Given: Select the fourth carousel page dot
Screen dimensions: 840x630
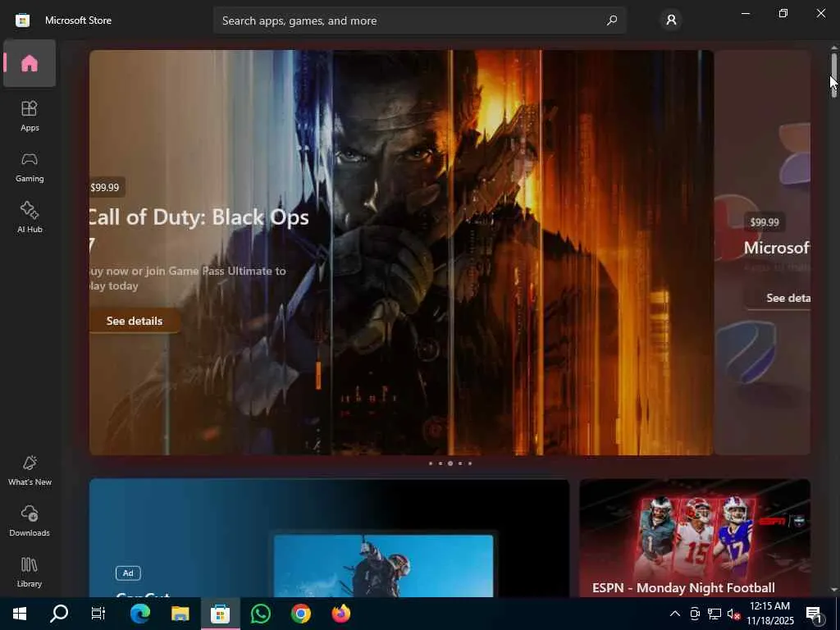Looking at the screenshot, I should 460,463.
